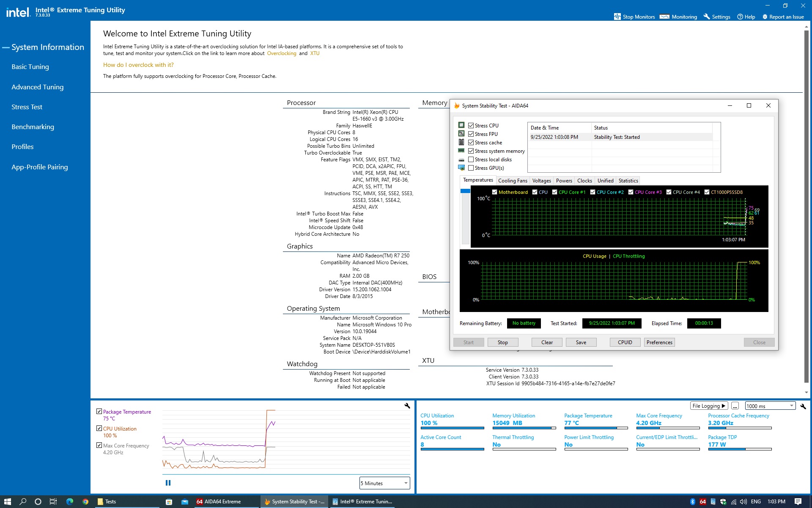Open AIDA64 Extreme from taskbar
This screenshot has width=812, height=508.
219,502
